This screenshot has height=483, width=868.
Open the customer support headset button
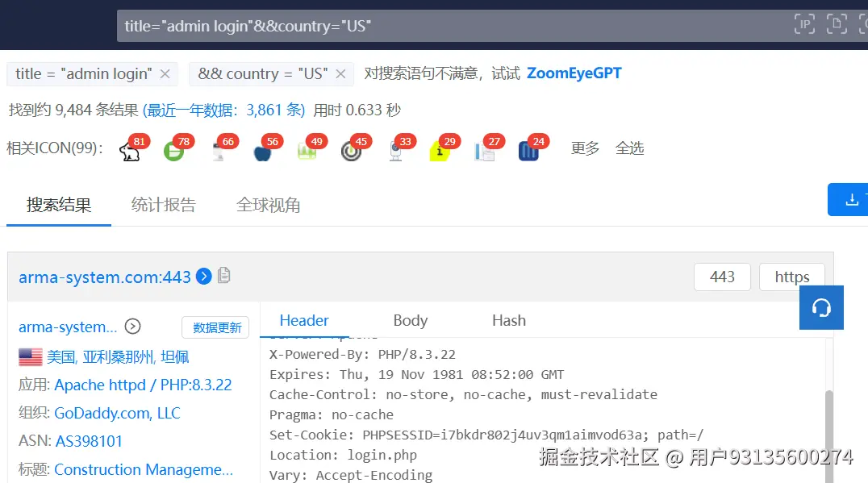coord(821,307)
